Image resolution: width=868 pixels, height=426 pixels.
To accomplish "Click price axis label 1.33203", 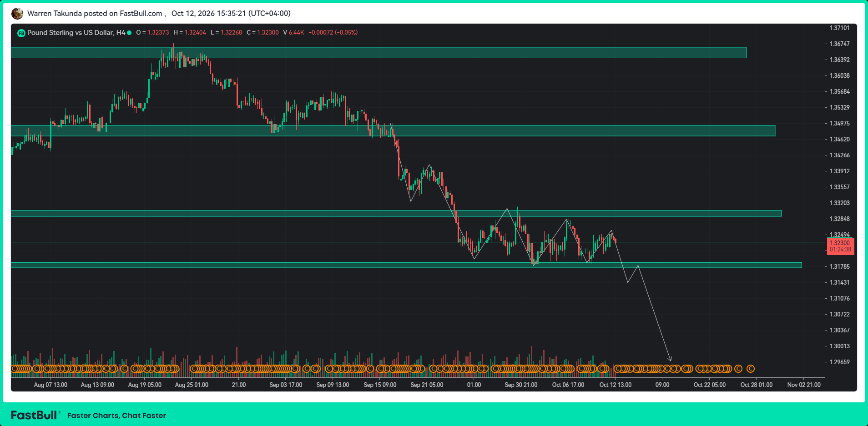I will (x=839, y=203).
